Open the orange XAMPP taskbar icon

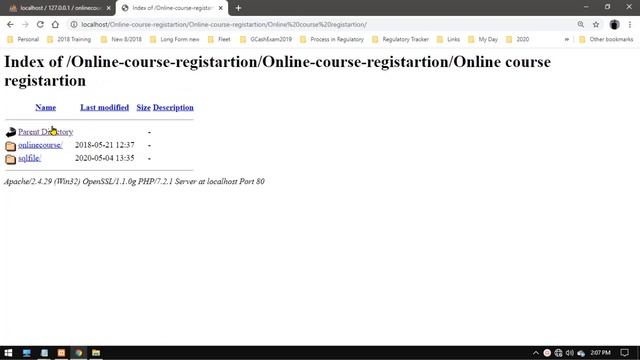61,353
